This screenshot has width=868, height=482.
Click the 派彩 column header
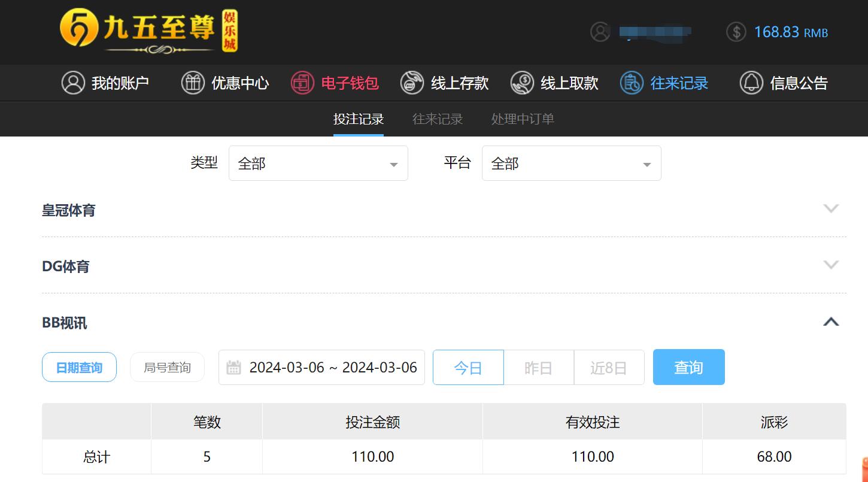pos(775,422)
